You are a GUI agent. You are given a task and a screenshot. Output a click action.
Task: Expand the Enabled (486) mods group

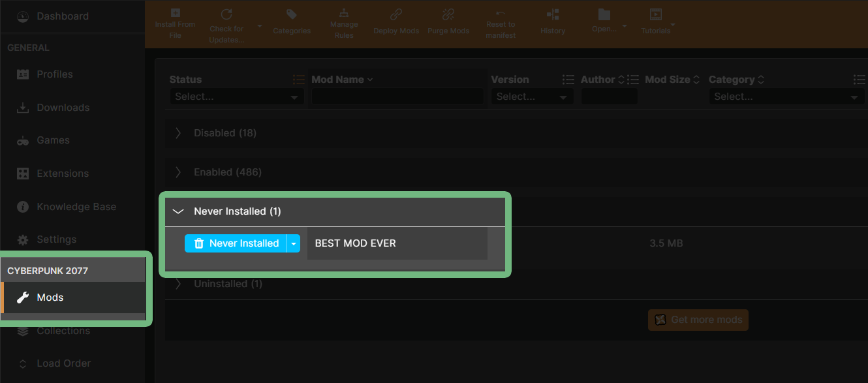tap(178, 172)
